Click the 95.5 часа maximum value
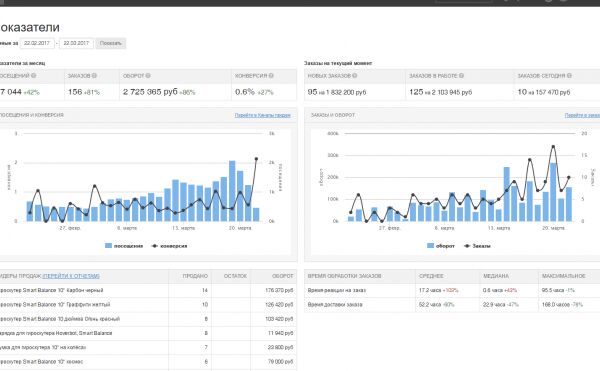600x371 pixels. point(554,290)
